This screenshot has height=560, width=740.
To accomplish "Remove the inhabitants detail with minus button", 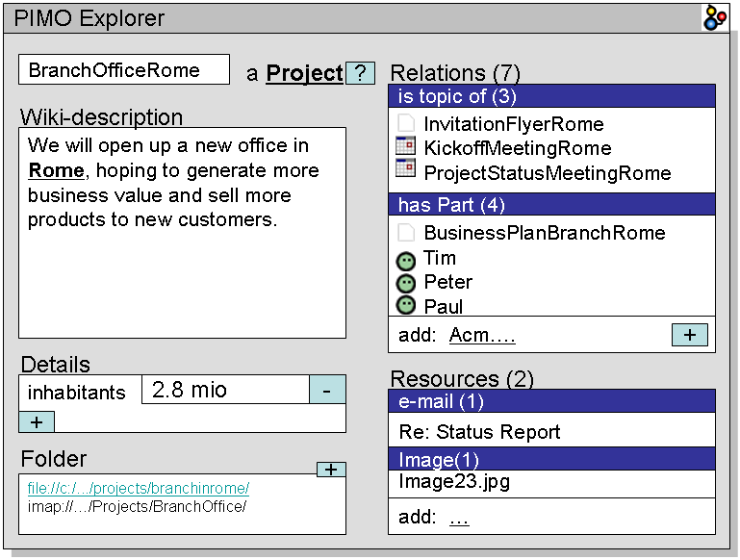I will 327,390.
